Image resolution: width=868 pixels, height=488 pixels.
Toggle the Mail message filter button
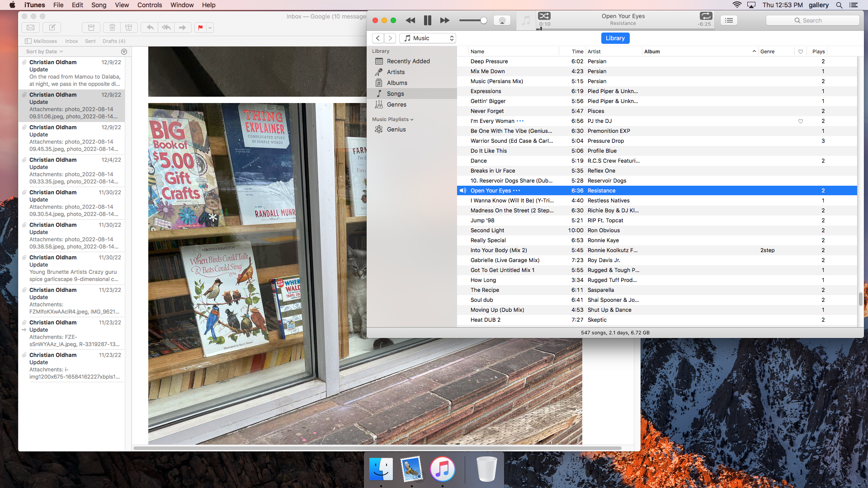point(124,52)
